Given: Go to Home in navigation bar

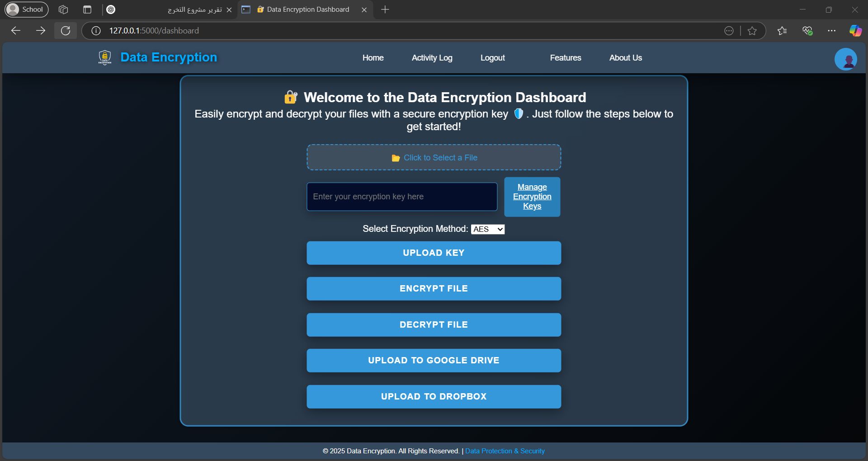Looking at the screenshot, I should coord(373,58).
